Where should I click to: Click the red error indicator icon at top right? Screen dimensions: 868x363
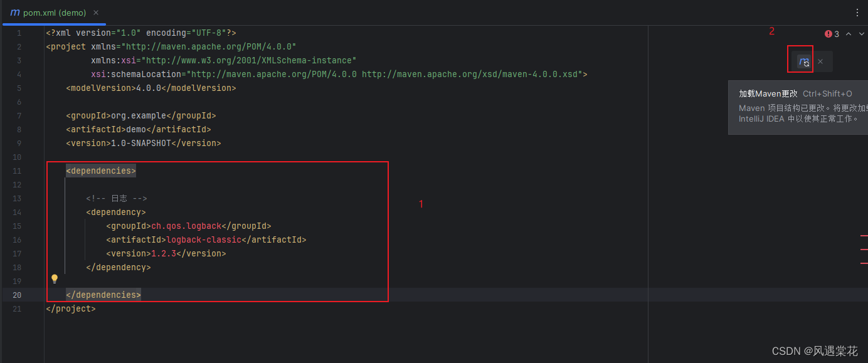pos(828,34)
